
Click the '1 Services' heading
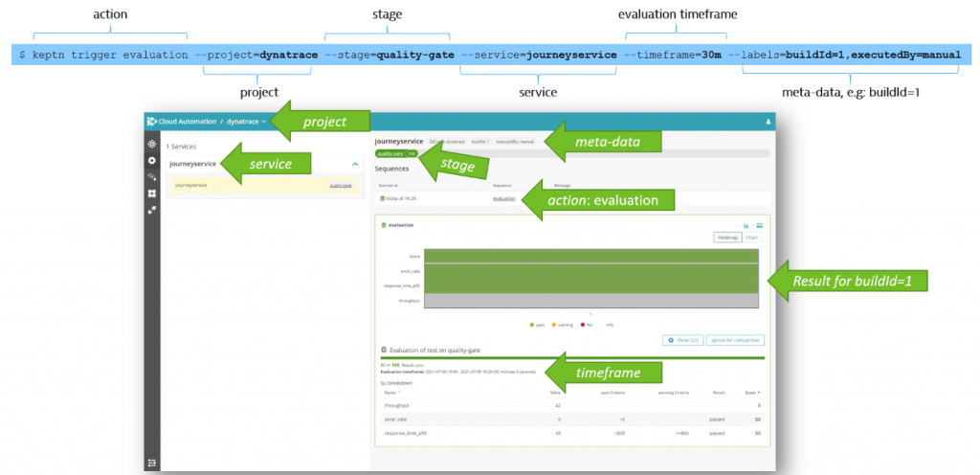[x=181, y=147]
